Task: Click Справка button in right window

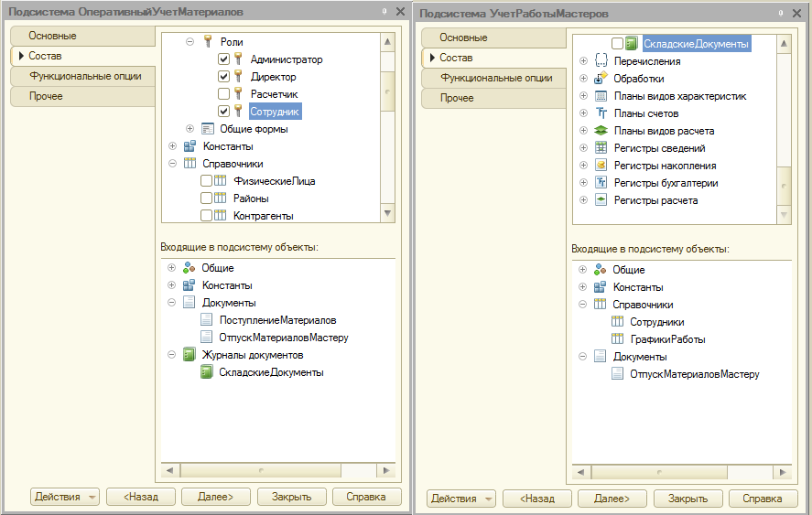Action: pos(763,499)
